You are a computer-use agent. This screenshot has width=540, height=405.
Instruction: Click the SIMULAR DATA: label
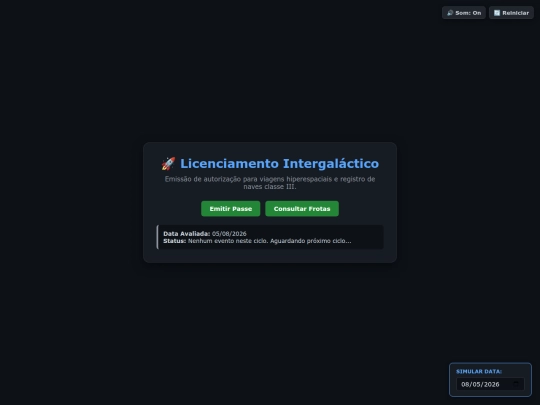[479, 372]
